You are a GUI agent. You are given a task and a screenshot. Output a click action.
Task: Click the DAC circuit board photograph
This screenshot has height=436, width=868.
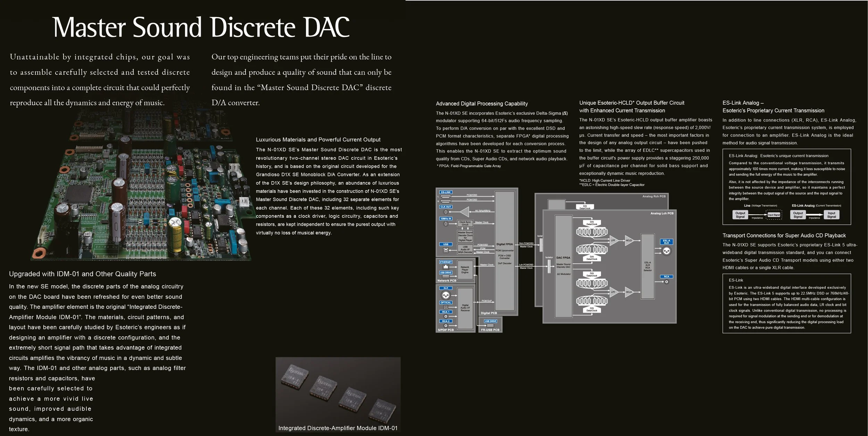tap(146, 195)
